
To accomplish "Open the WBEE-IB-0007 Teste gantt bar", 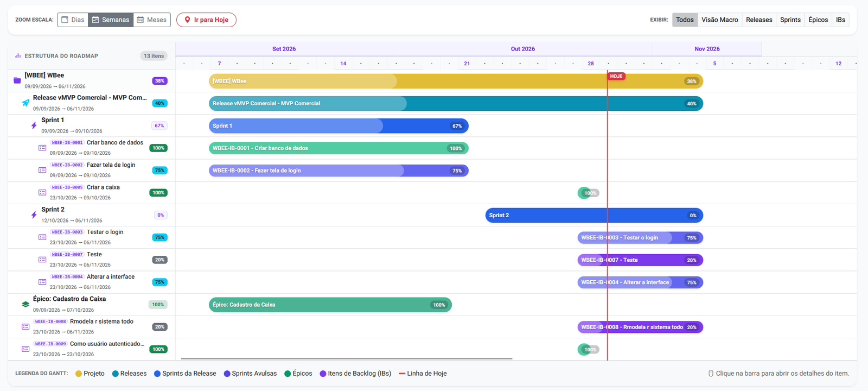I will [x=640, y=260].
